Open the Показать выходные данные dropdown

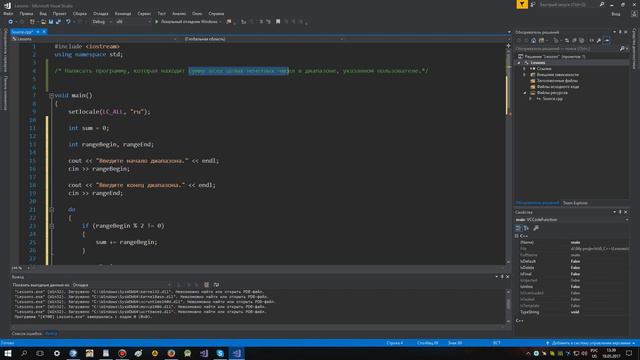[122, 285]
